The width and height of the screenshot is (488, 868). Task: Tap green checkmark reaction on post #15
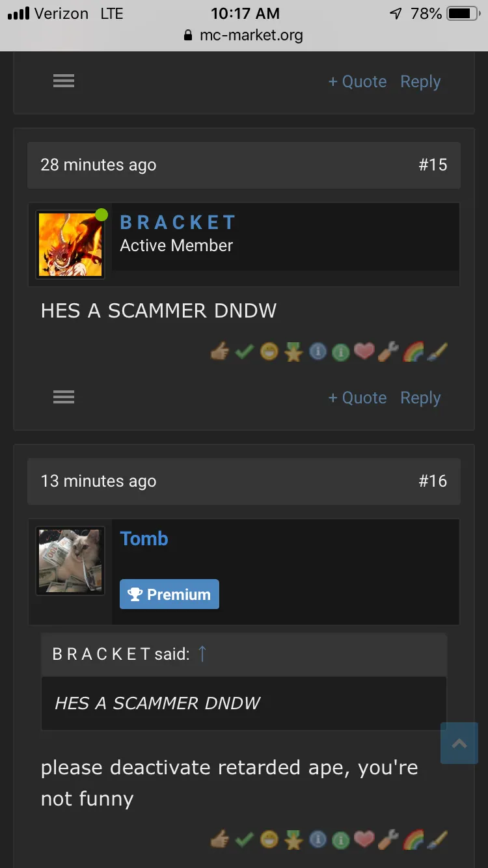click(x=244, y=352)
